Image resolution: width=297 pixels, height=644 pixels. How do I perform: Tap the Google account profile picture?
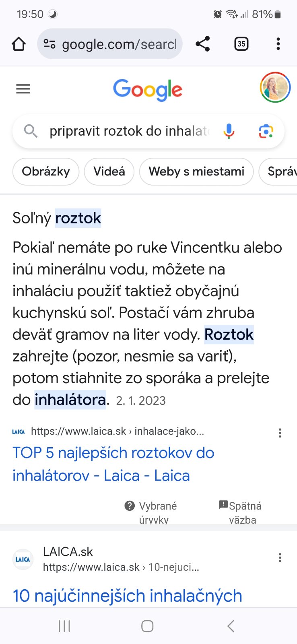[275, 87]
